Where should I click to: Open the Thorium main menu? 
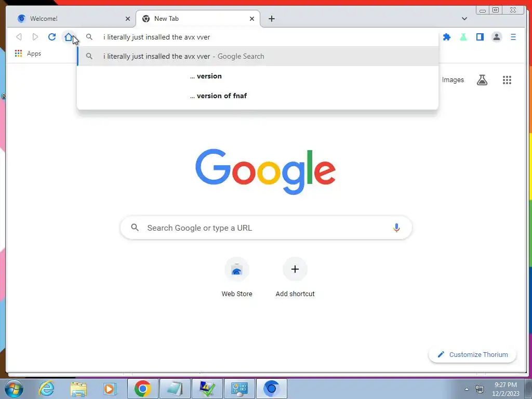[513, 37]
